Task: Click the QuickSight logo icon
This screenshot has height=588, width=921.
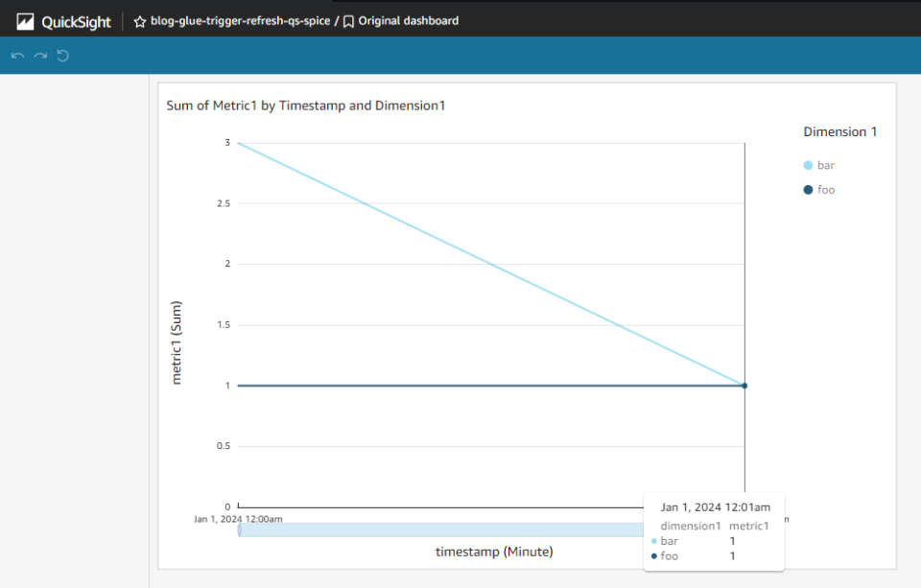Action: (26, 20)
